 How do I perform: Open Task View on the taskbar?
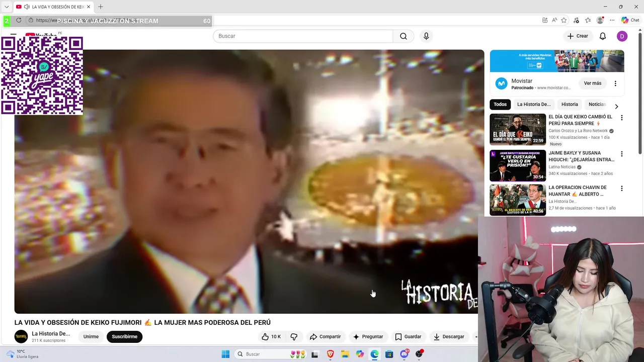(315, 354)
